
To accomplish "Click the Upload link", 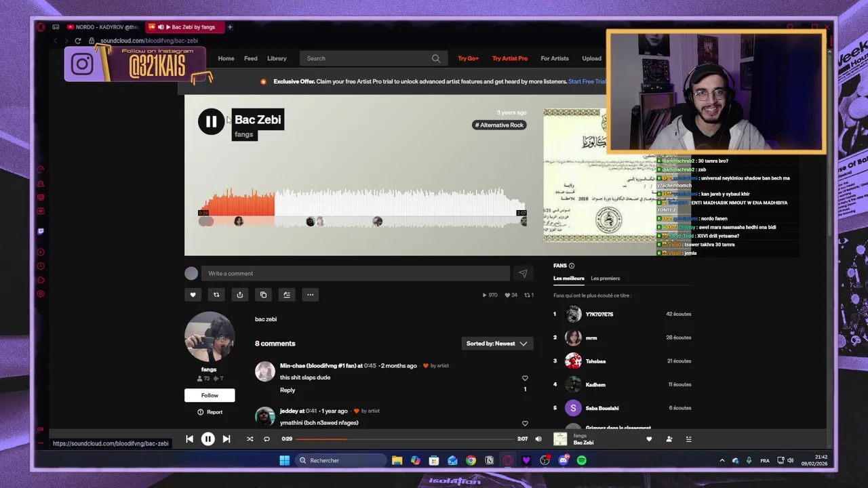I will pyautogui.click(x=591, y=58).
